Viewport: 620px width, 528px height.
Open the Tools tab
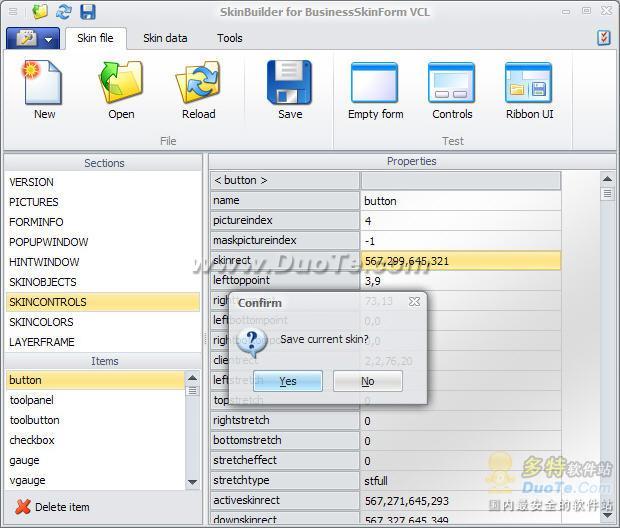point(230,38)
